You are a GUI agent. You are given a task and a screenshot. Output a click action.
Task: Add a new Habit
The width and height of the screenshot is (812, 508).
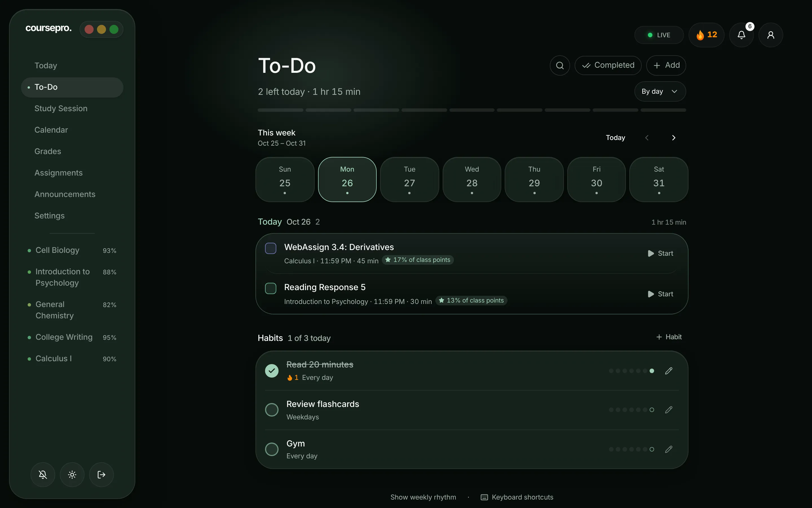pyautogui.click(x=669, y=337)
